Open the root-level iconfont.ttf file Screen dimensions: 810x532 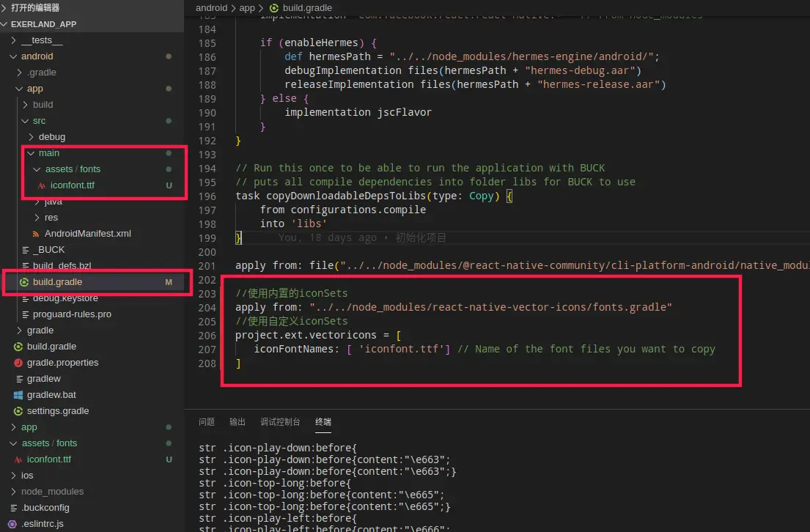(49, 459)
